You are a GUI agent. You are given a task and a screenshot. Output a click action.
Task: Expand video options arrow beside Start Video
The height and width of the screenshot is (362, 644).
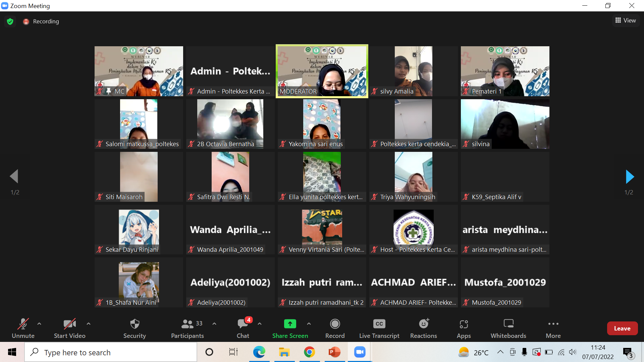[x=89, y=324]
